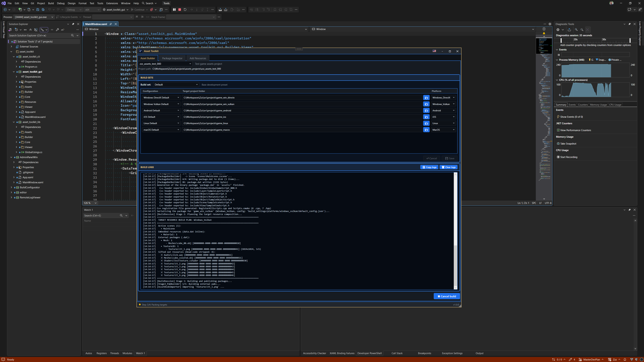This screenshot has height=362, width=644.
Task: Select MainWindow.xaml under asset_toolkit_gui
Action: (x=35, y=117)
